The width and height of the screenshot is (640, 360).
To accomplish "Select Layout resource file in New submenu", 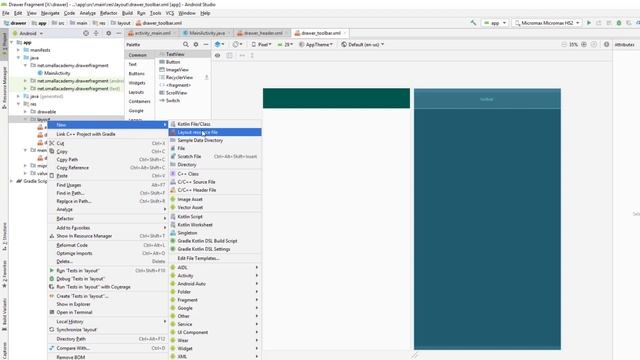I will click(x=215, y=132).
